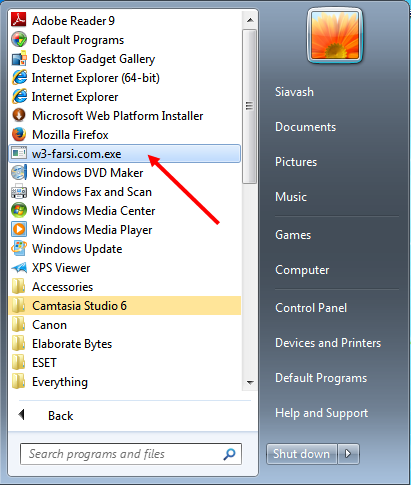Viewport: 411px width, 485px height.
Task: Click the Windows Media Player icon
Action: pos(19,229)
